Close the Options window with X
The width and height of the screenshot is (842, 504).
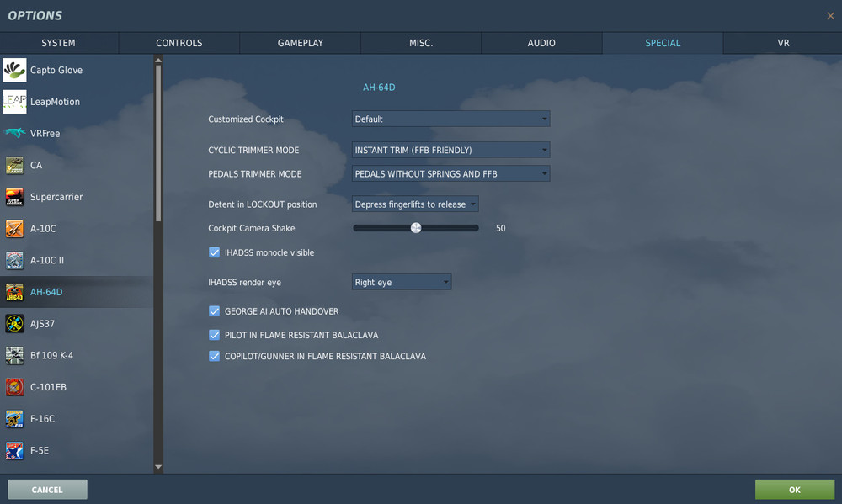[x=830, y=16]
